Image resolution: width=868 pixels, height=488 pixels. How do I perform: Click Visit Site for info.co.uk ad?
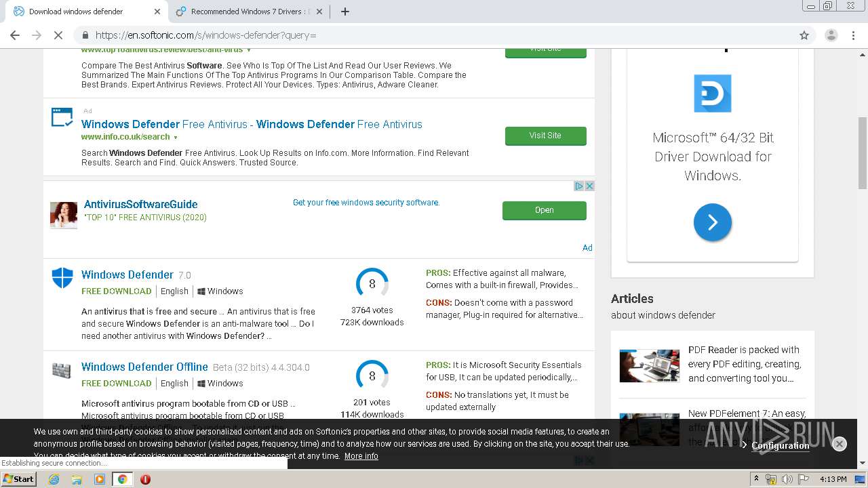click(545, 136)
